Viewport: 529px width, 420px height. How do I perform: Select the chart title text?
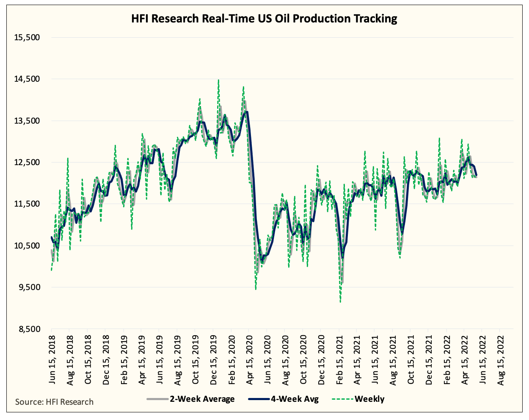point(264,19)
